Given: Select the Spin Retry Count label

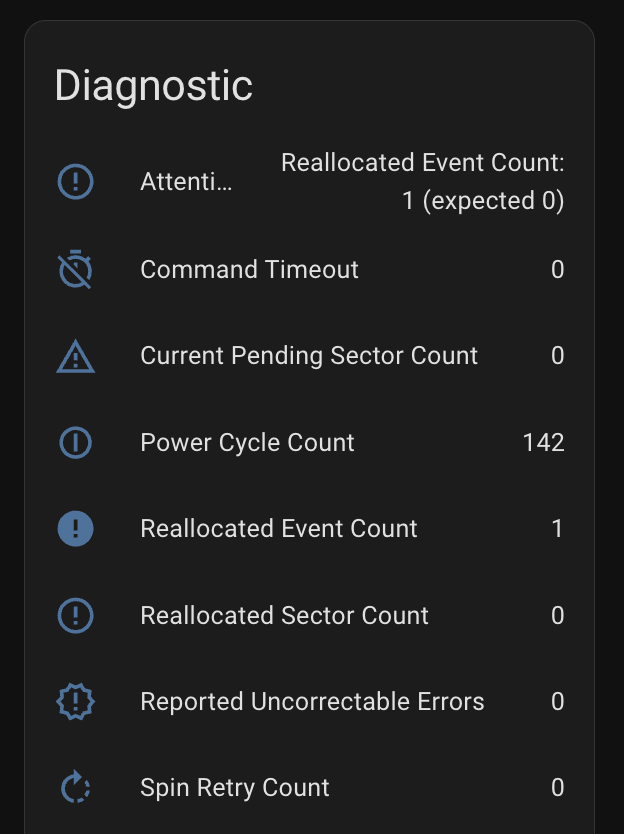Looking at the screenshot, I should click(x=235, y=788).
